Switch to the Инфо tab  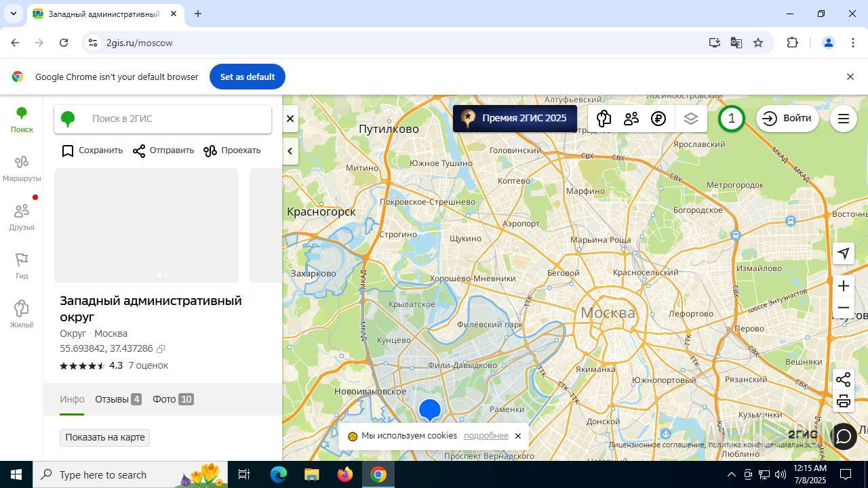(72, 399)
